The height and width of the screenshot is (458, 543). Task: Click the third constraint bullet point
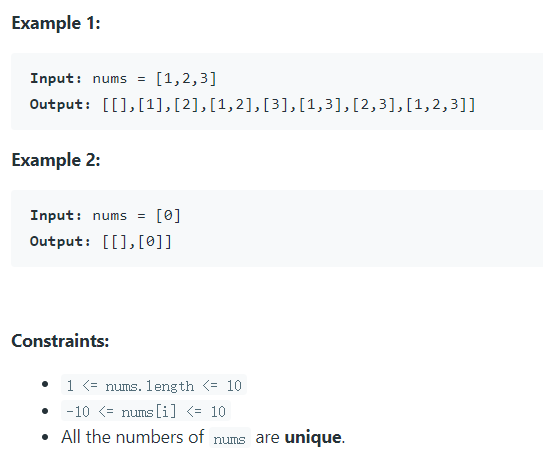[x=45, y=437]
